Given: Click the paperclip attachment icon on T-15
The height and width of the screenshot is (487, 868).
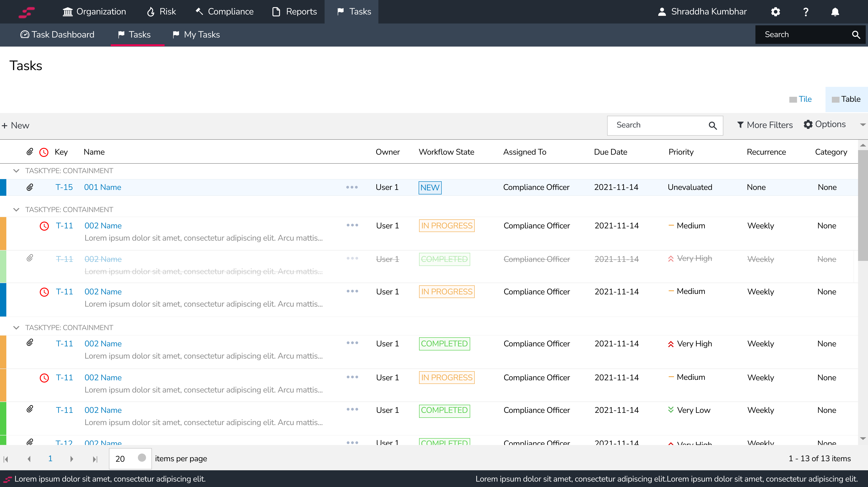Looking at the screenshot, I should (30, 187).
